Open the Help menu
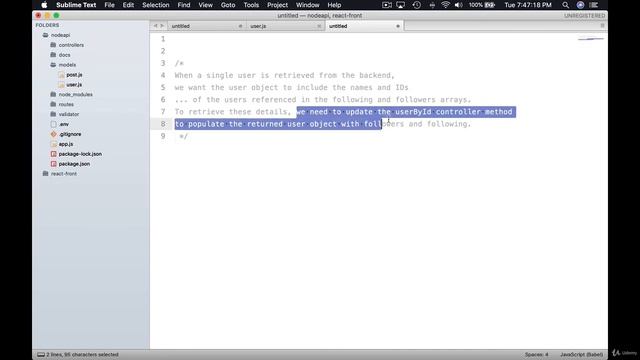This screenshot has height=360, width=640. pyautogui.click(x=334, y=5)
